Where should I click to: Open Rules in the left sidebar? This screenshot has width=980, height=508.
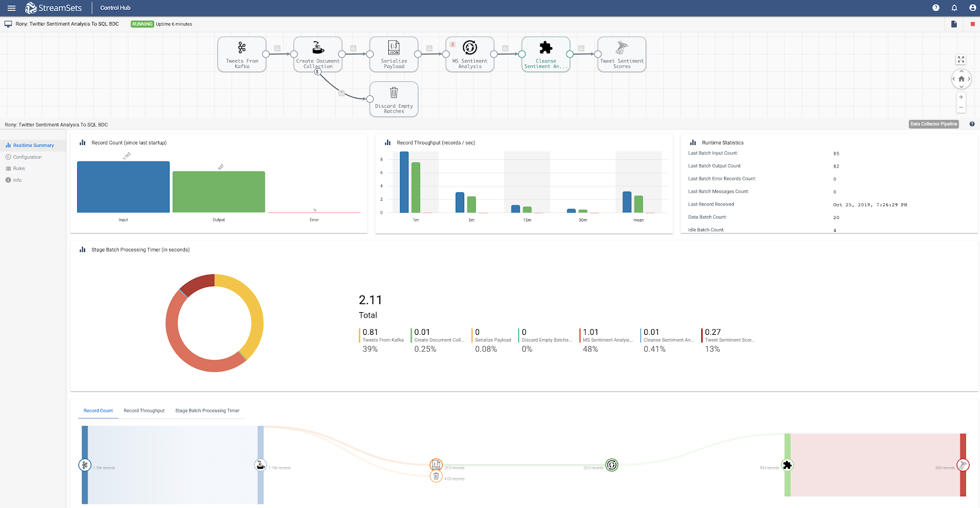coord(19,168)
